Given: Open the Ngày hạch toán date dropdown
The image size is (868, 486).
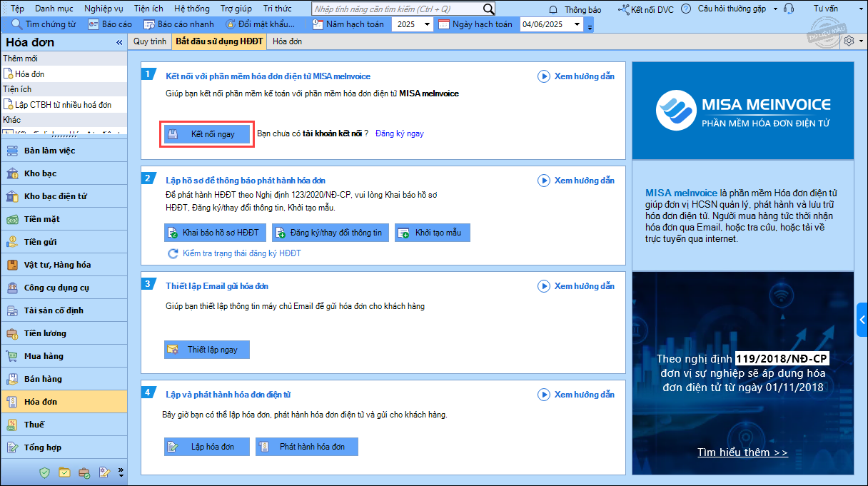Looking at the screenshot, I should click(x=577, y=24).
